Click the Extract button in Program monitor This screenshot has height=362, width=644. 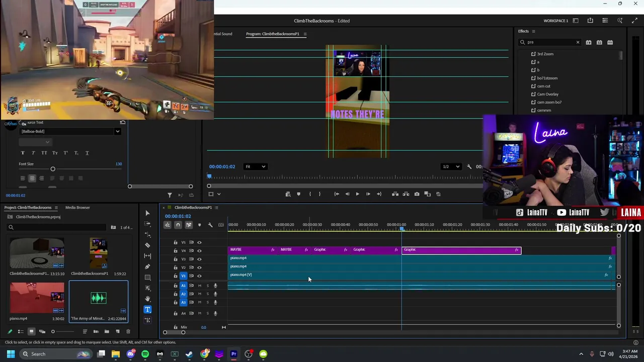(406, 194)
